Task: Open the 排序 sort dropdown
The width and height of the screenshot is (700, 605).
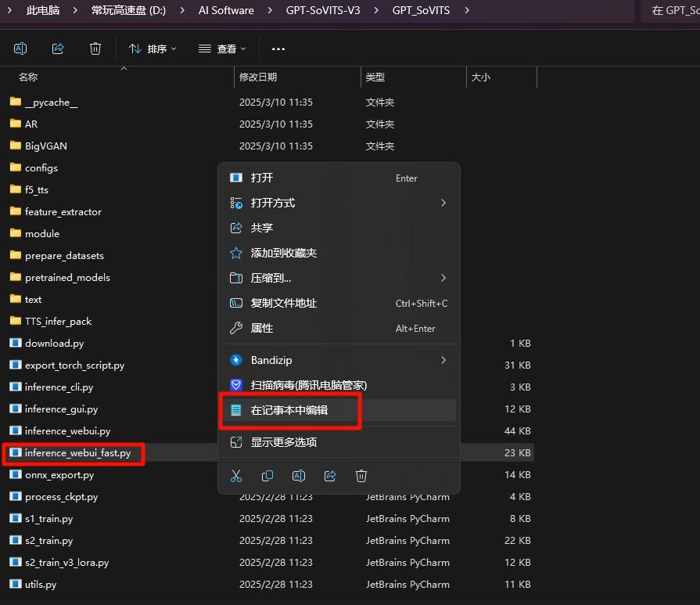Action: 153,49
